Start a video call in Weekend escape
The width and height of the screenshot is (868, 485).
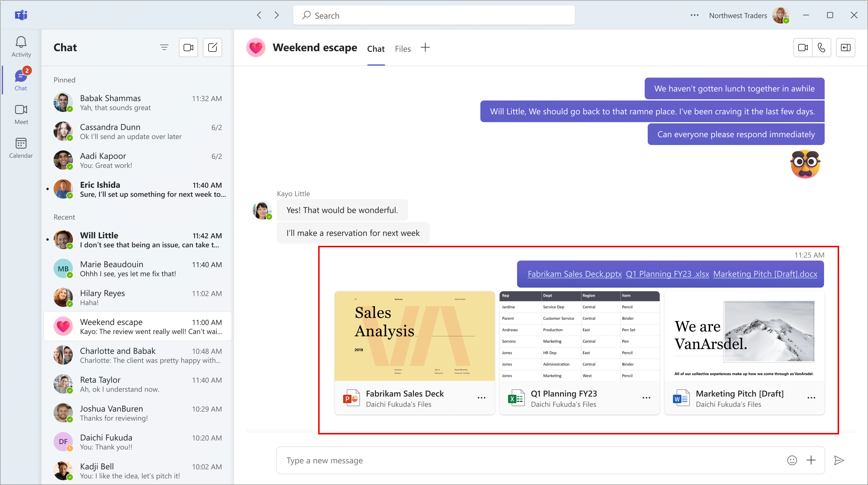[803, 48]
